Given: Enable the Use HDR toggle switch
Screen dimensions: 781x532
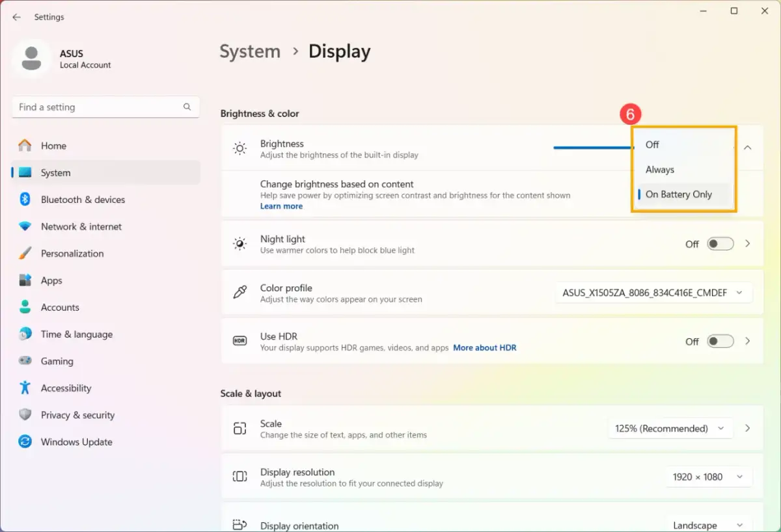Looking at the screenshot, I should [x=720, y=341].
